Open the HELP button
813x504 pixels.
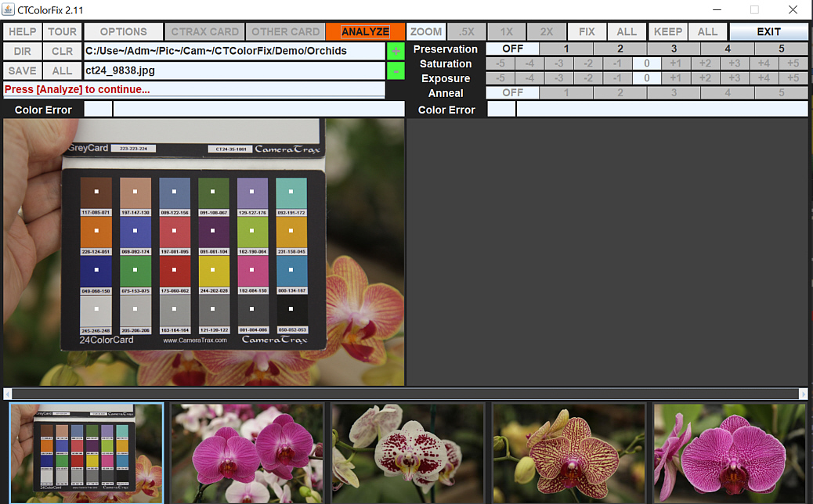pos(22,32)
